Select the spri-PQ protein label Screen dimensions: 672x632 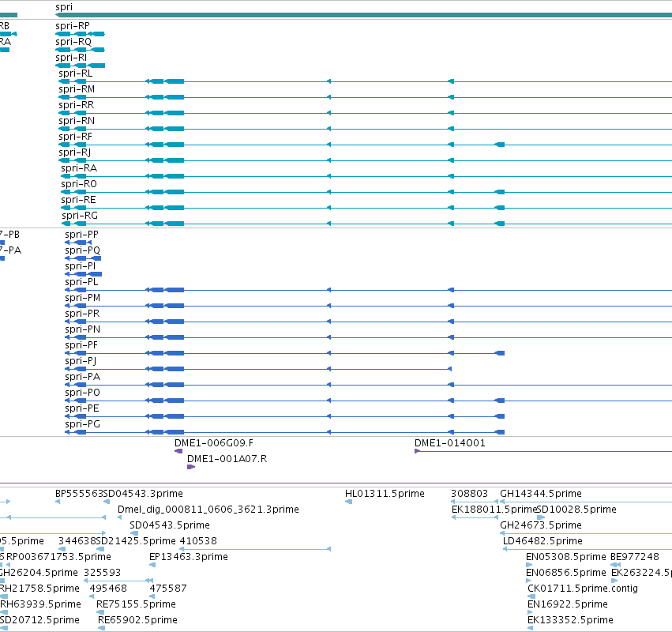[x=83, y=250]
